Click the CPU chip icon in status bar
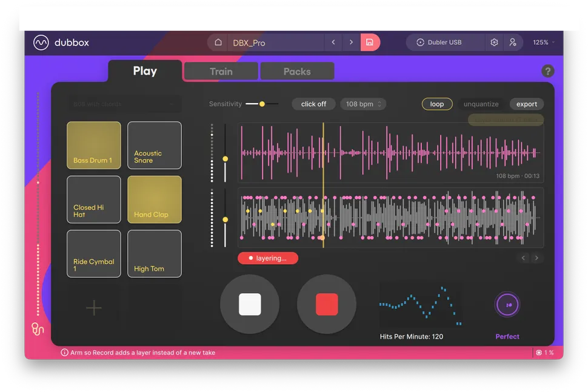This screenshot has height=392, width=588. tap(539, 353)
